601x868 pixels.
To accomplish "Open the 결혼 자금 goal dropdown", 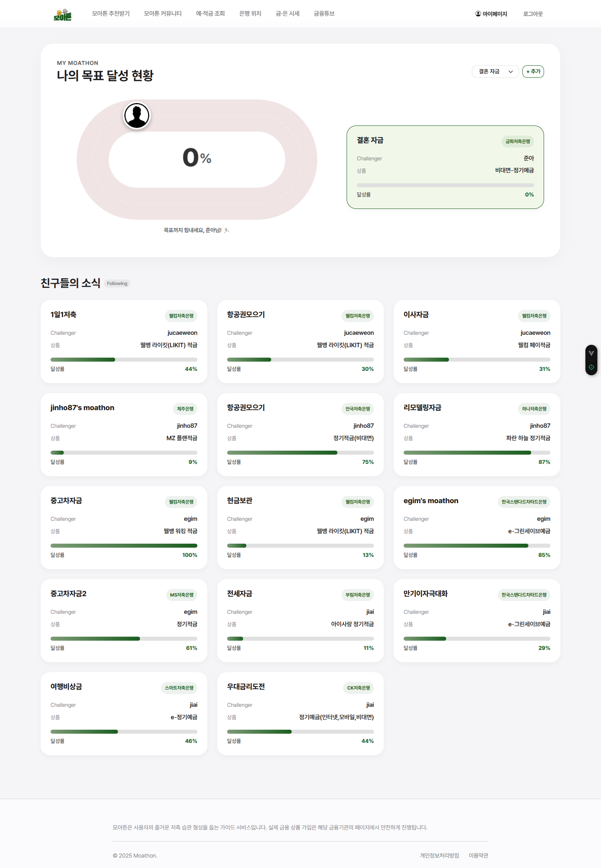I will [495, 71].
